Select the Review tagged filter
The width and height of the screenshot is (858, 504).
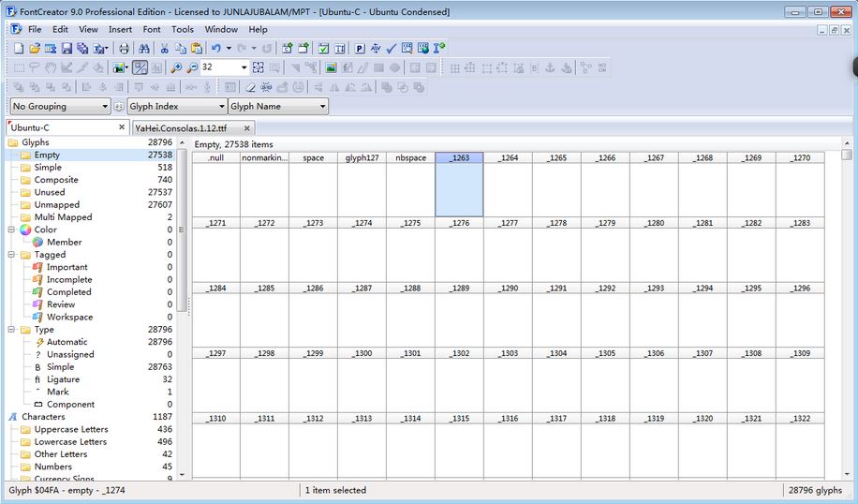tap(61, 304)
